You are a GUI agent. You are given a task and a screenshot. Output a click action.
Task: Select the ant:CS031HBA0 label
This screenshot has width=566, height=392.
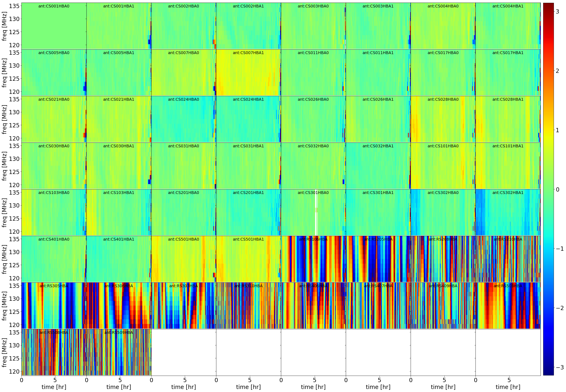pyautogui.click(x=184, y=146)
